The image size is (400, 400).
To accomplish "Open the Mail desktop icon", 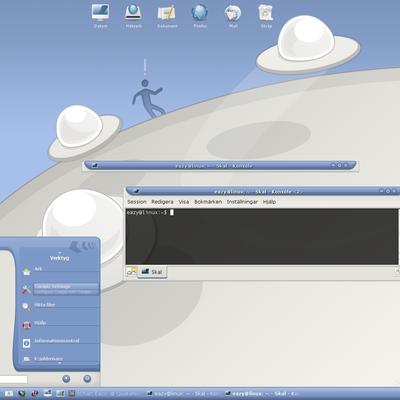I will tap(233, 15).
